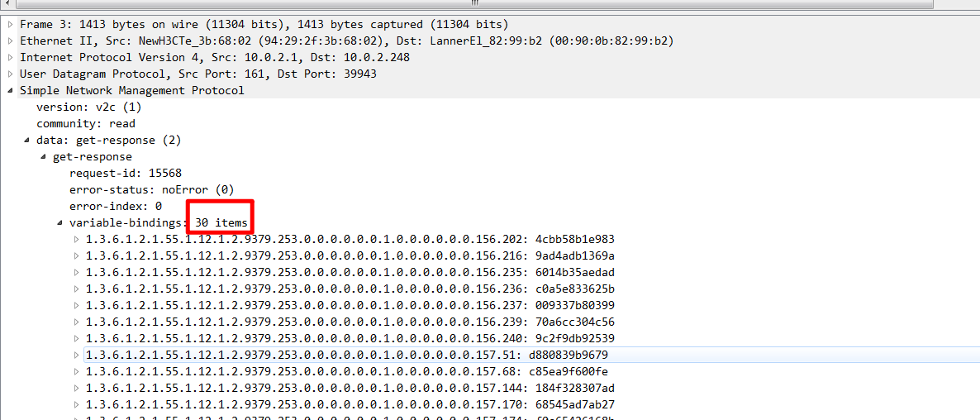
Task: Expand Internet Protocol Version 4 section
Action: pos(10,57)
